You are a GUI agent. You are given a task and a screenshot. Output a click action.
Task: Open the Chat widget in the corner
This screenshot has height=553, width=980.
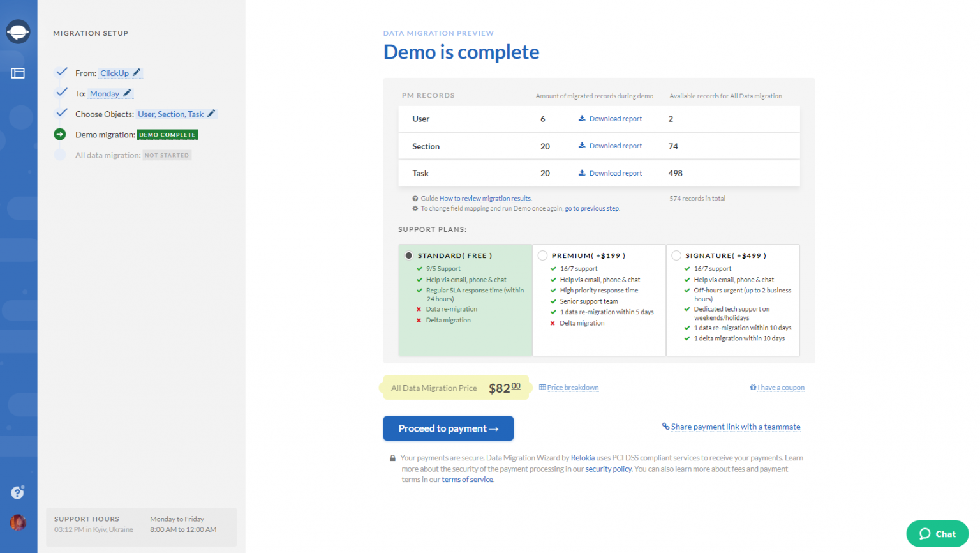937,534
